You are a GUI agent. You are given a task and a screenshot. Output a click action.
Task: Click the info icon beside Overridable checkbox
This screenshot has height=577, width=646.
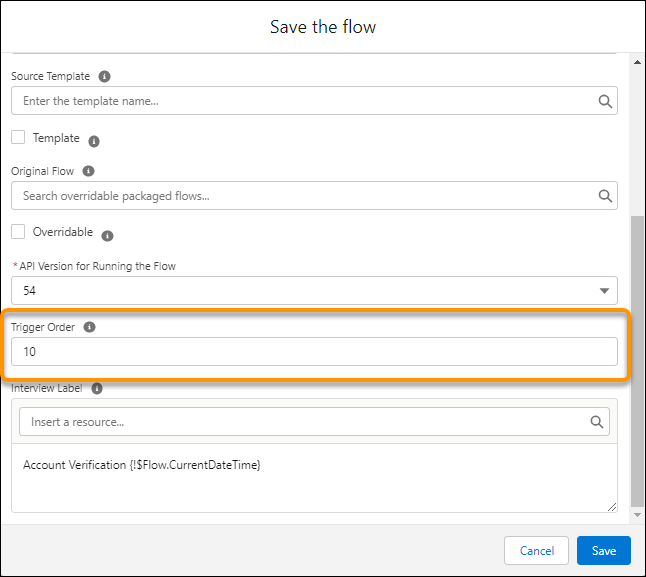click(x=107, y=236)
